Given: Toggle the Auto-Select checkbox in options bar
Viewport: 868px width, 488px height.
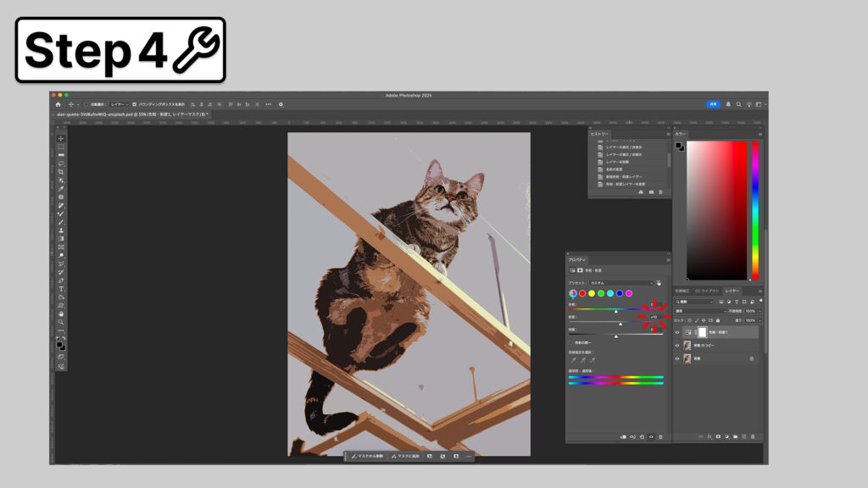Looking at the screenshot, I should tap(86, 104).
